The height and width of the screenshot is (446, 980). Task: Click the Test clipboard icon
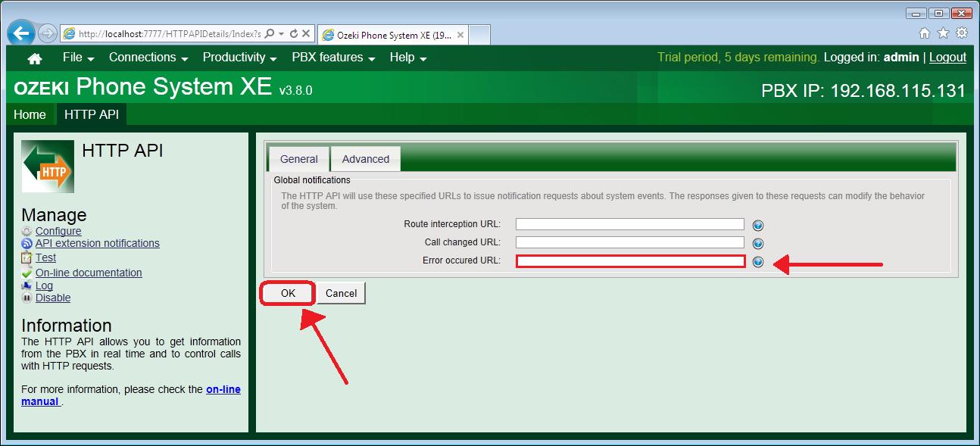[27, 257]
